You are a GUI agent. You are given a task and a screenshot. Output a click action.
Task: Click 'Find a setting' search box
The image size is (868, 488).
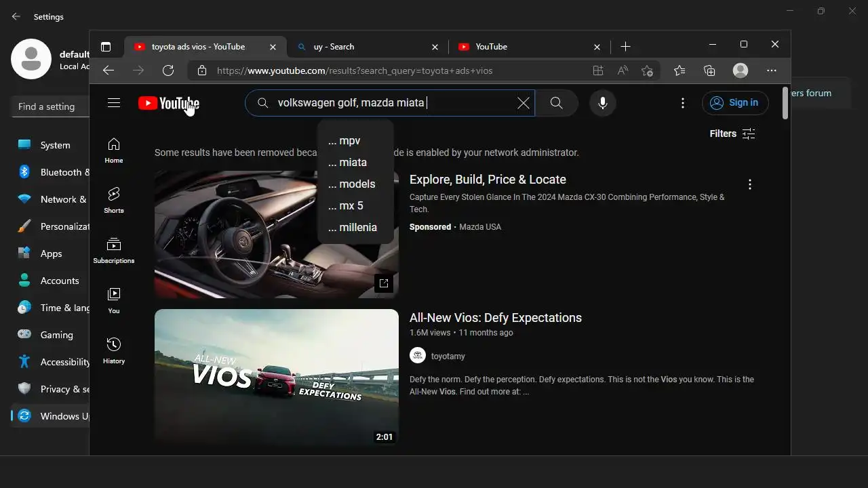click(50, 106)
